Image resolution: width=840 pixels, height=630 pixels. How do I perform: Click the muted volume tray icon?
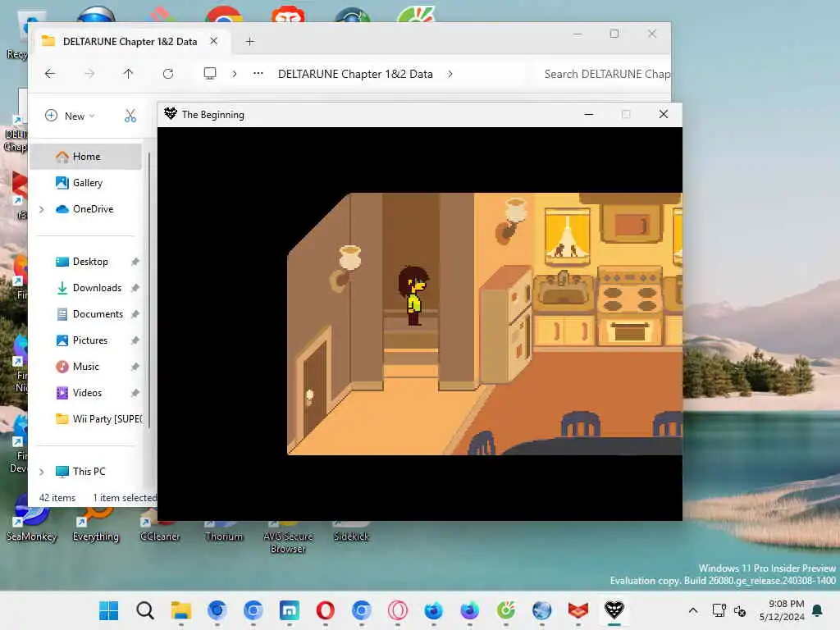pos(740,610)
